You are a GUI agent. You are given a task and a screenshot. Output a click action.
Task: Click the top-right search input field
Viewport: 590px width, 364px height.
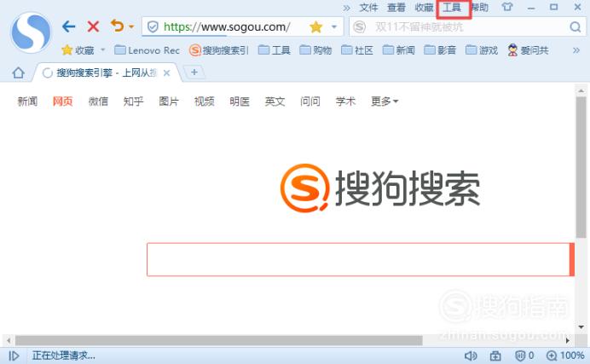click(466, 27)
